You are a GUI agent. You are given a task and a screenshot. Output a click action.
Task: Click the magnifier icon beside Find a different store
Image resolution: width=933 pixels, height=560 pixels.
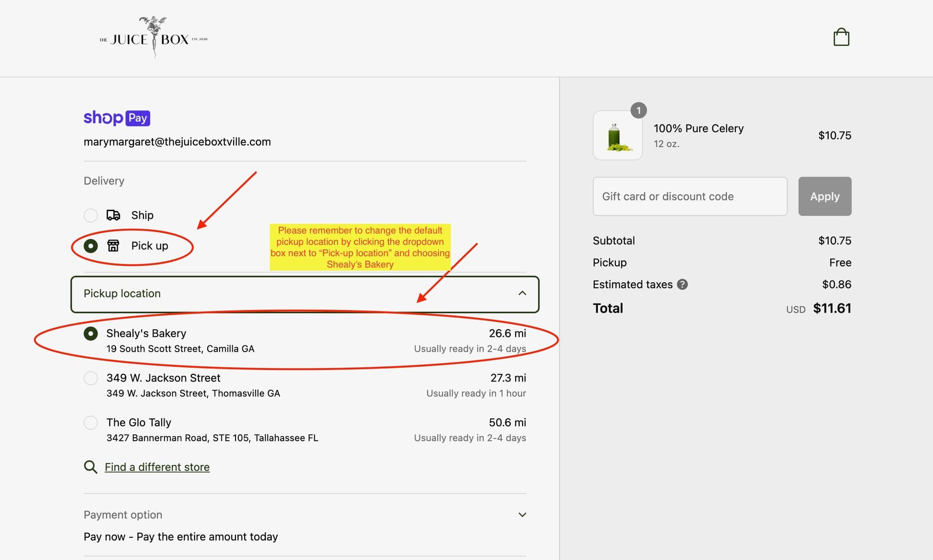[91, 467]
